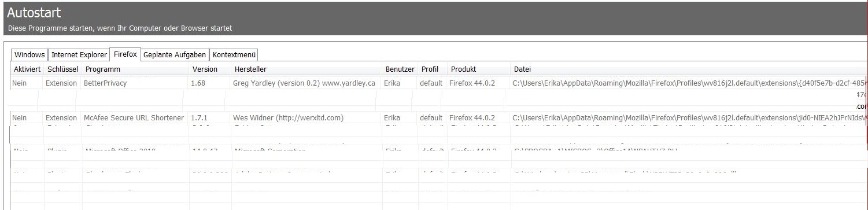868x210 pixels.
Task: Switch to the Windows tab
Action: (29, 55)
